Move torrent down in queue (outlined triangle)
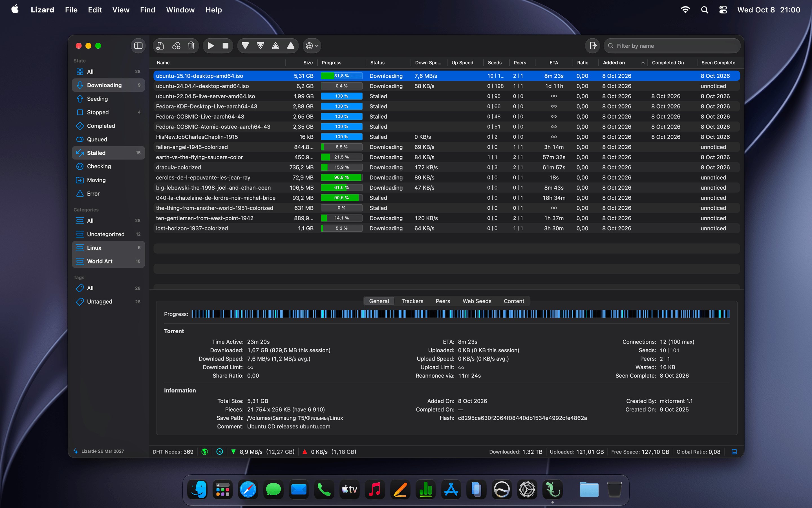 click(261, 46)
